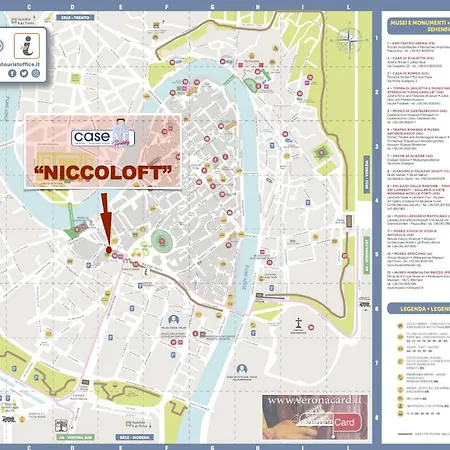Image resolution: width=450 pixels, height=450 pixels.
Task: Click grid row number 5 on right edge
Action: 377,254
